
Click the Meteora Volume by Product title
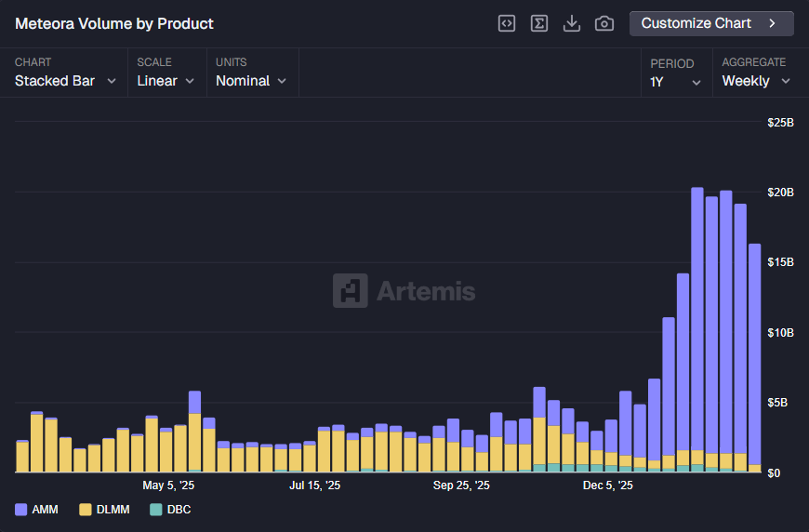coord(114,24)
